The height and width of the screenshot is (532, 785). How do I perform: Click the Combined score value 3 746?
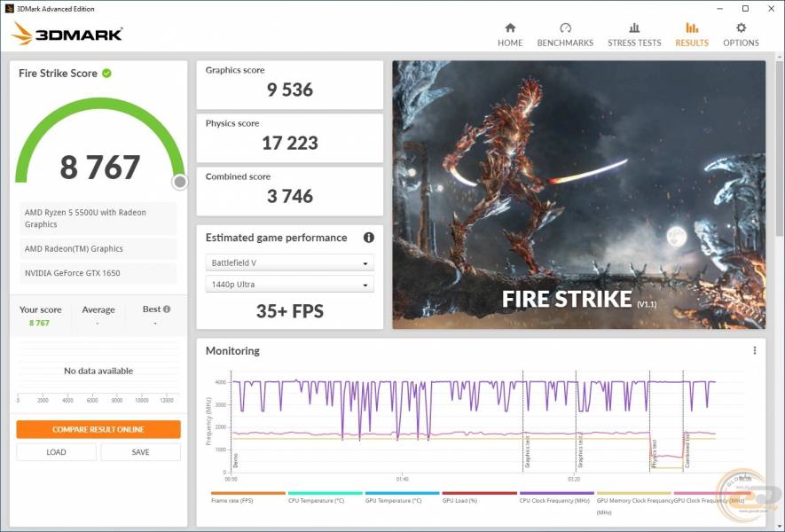[x=290, y=196]
